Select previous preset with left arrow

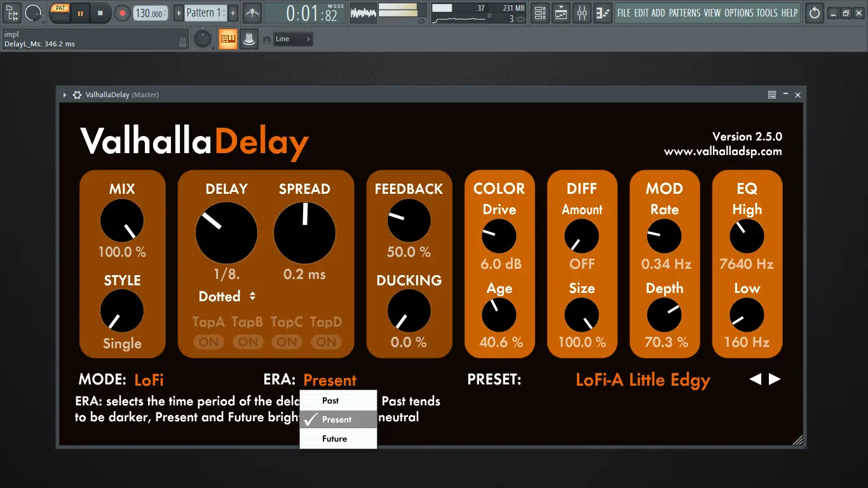coord(755,379)
